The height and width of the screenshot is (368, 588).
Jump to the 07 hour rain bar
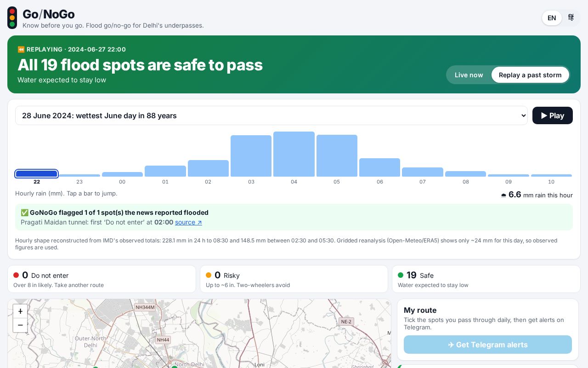[x=423, y=172]
